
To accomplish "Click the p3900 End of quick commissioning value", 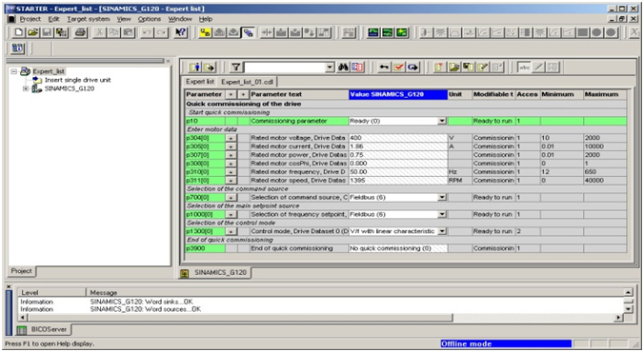I will 398,248.
